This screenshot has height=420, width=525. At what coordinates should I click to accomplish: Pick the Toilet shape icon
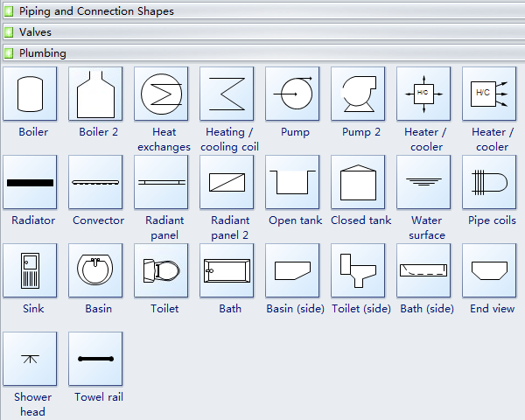[161, 270]
